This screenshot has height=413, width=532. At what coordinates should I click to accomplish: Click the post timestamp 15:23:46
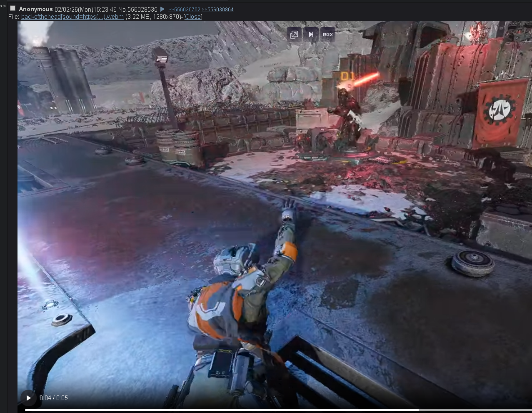point(105,9)
